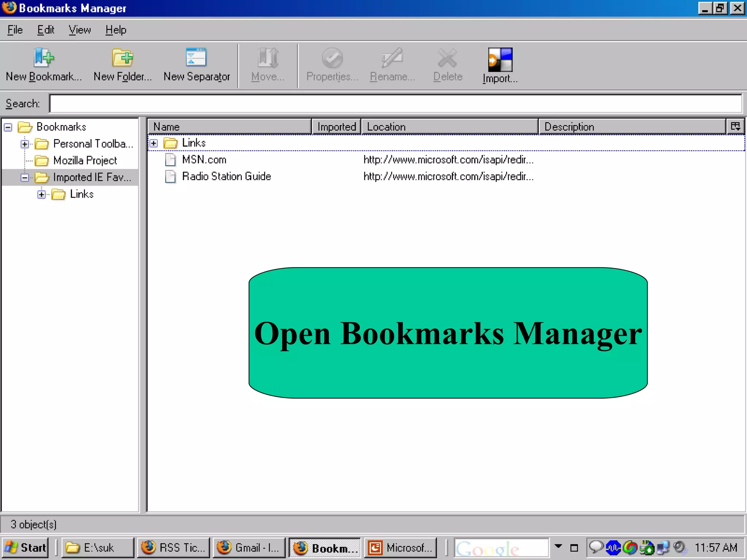Click small square button beside taskbar dropdown
The width and height of the screenshot is (747, 560).
(x=574, y=548)
